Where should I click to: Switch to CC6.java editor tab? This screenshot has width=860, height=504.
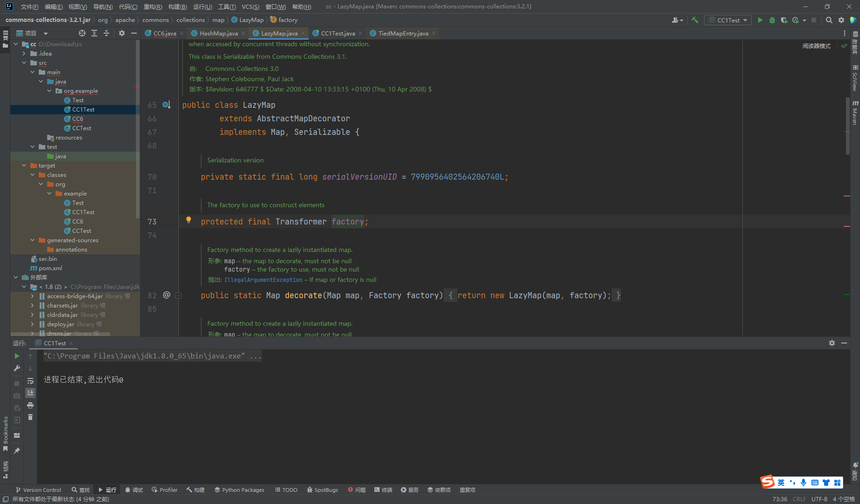click(x=164, y=33)
